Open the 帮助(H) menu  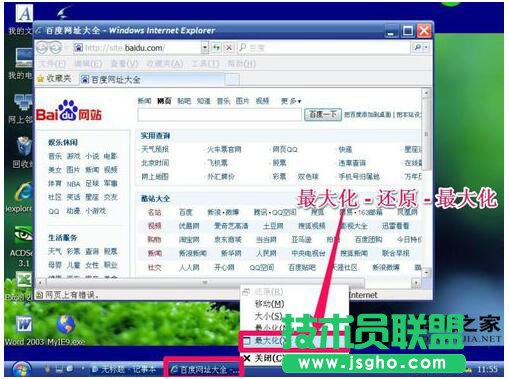[241, 63]
